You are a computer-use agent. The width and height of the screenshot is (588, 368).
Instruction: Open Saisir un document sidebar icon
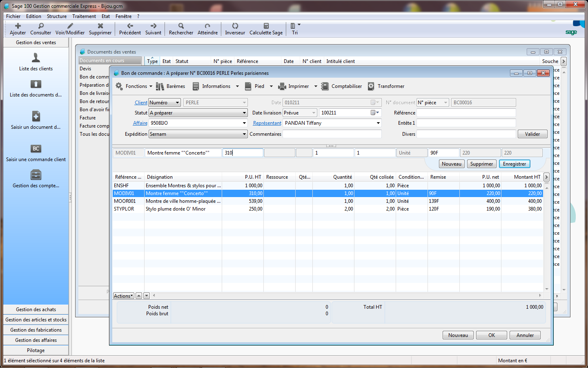[x=36, y=116]
